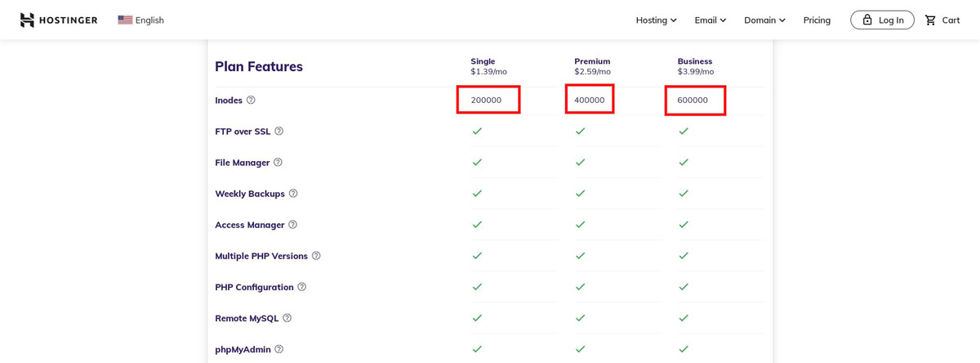
Task: Click the Weekly Backups label
Action: point(250,193)
